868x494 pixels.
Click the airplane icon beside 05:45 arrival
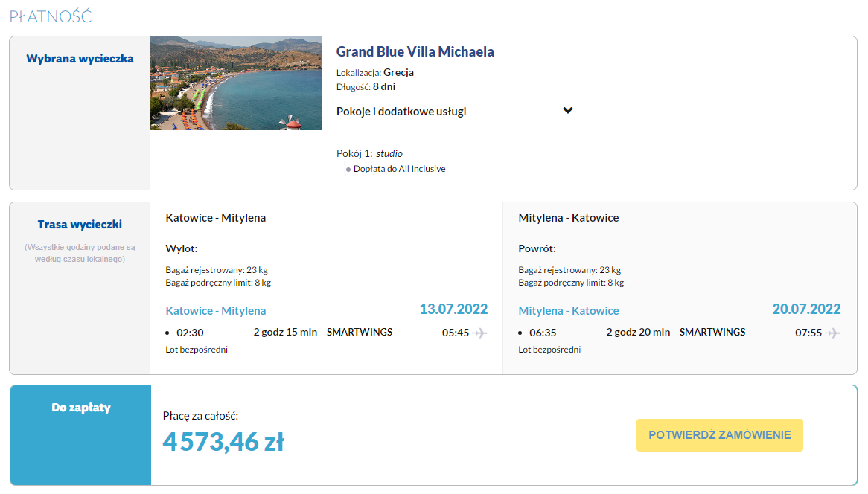482,333
